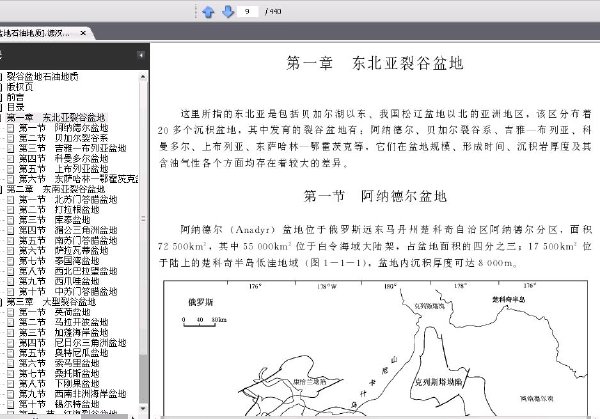
Task: Open page icon for 阿纳德尔盆地 bookmark
Action: 11,128
